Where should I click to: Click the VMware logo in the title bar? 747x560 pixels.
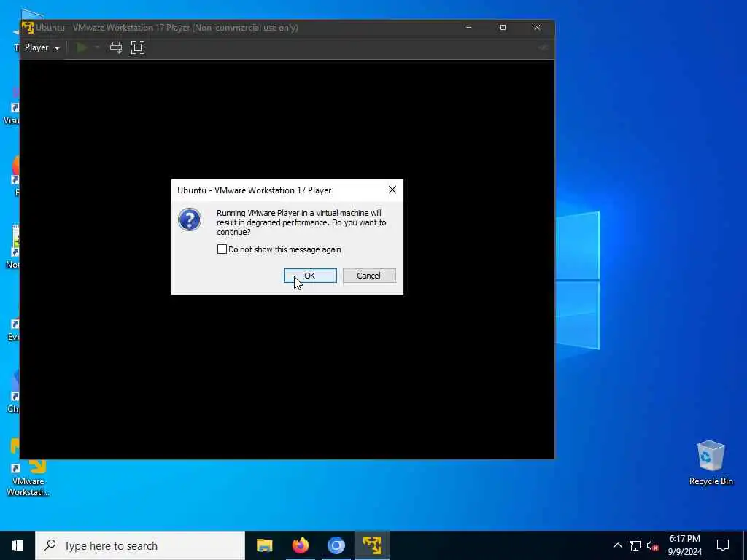click(x=28, y=28)
